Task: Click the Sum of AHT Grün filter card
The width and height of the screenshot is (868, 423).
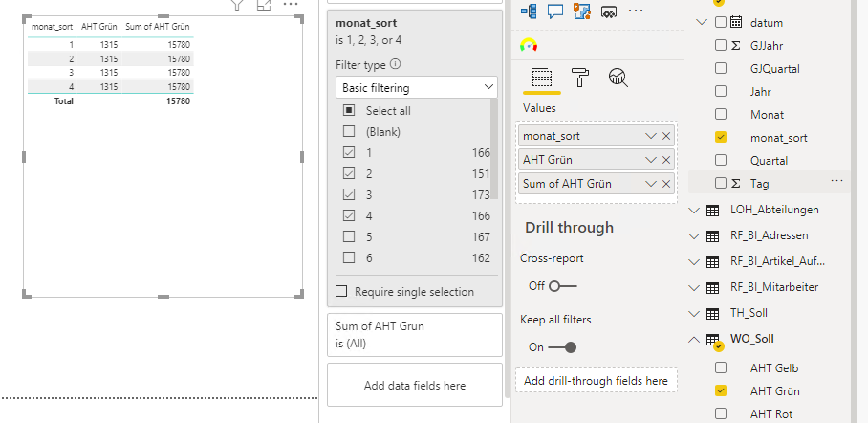Action: [415, 335]
